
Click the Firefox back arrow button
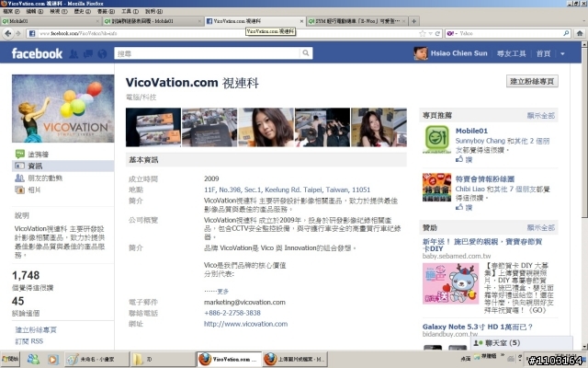pyautogui.click(x=8, y=33)
